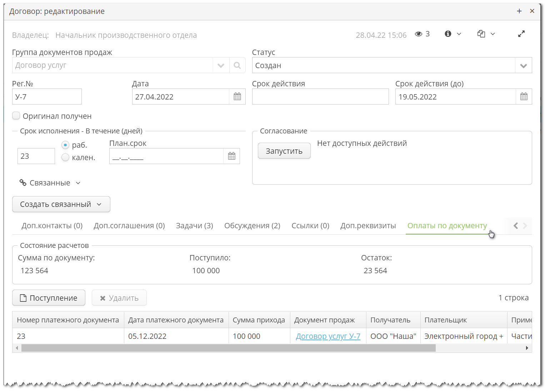Image resolution: width=545 pixels, height=392 pixels.
Task: Open the calendar picker for Дата field
Action: tap(237, 96)
